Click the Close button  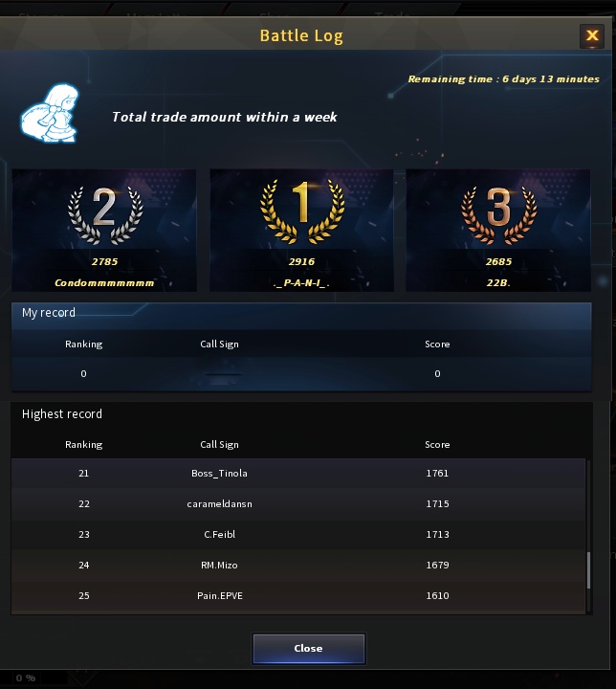(308, 648)
